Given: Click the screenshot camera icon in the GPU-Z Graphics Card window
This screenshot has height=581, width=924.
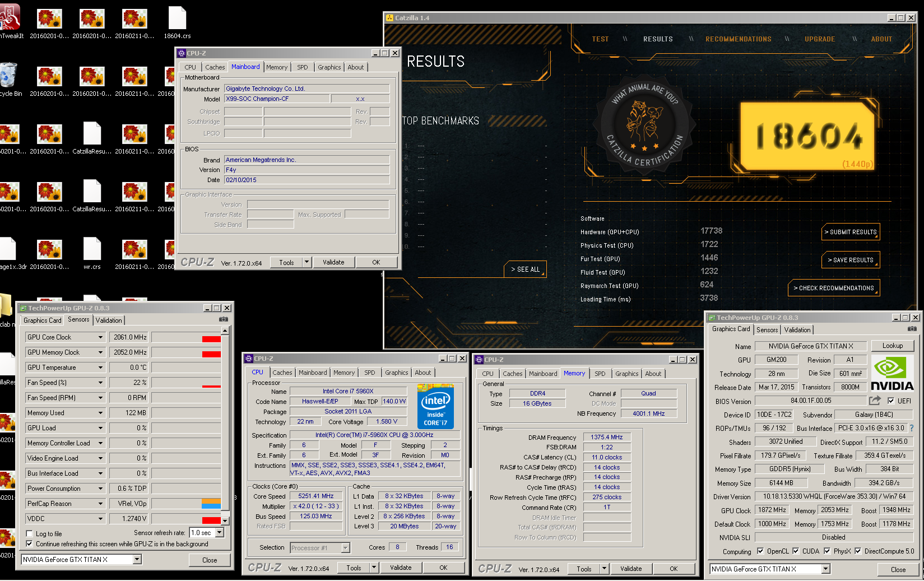Looking at the screenshot, I should tap(912, 329).
